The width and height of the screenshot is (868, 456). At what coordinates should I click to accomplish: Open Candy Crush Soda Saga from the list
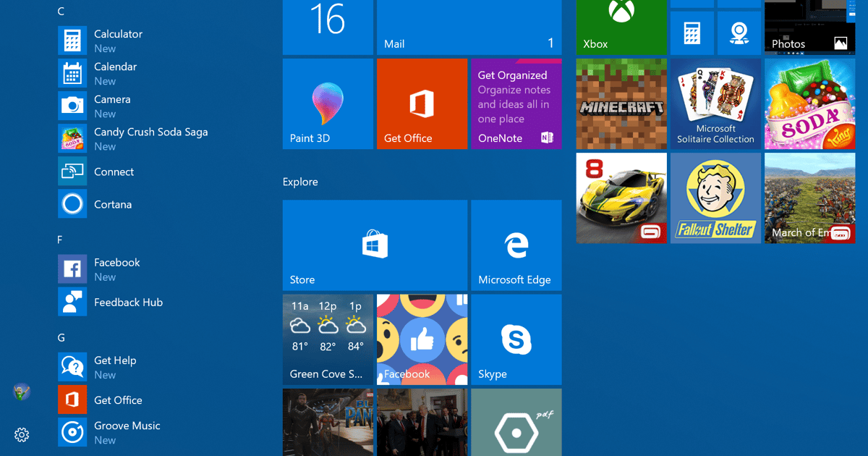150,139
